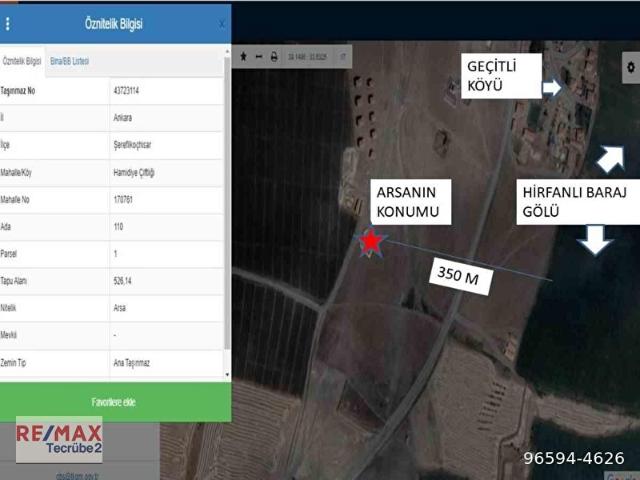Screen dimensions: 640x480
Task: Click the RE/MAX Tecrübe 2 logo
Action: click(58, 439)
